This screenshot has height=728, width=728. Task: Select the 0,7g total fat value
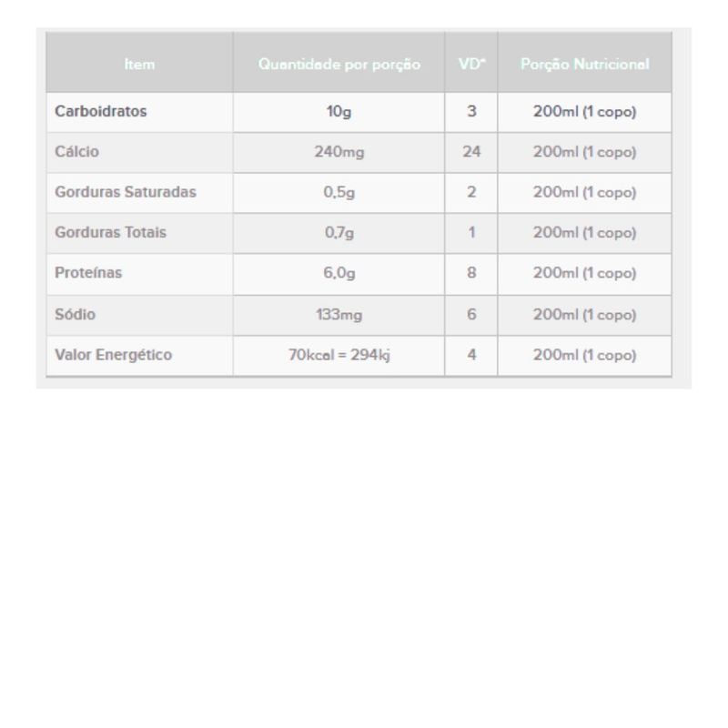(339, 232)
